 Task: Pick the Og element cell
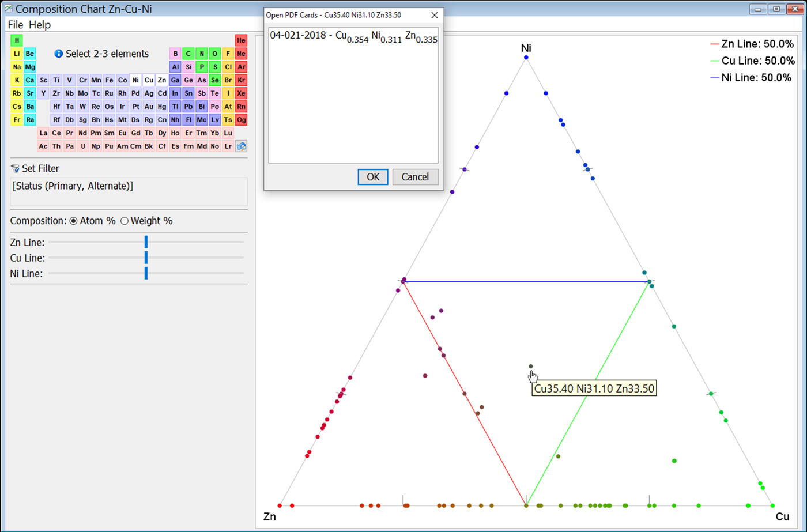point(242,120)
